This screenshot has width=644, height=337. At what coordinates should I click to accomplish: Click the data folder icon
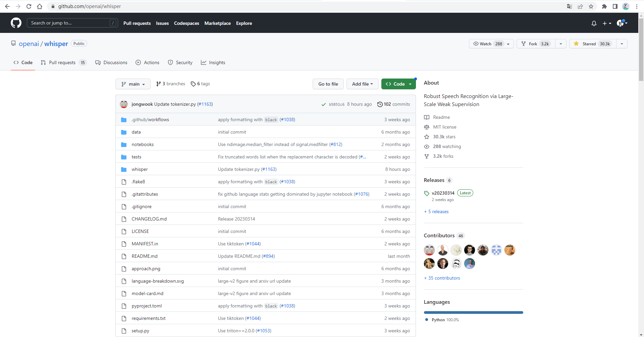tap(124, 132)
